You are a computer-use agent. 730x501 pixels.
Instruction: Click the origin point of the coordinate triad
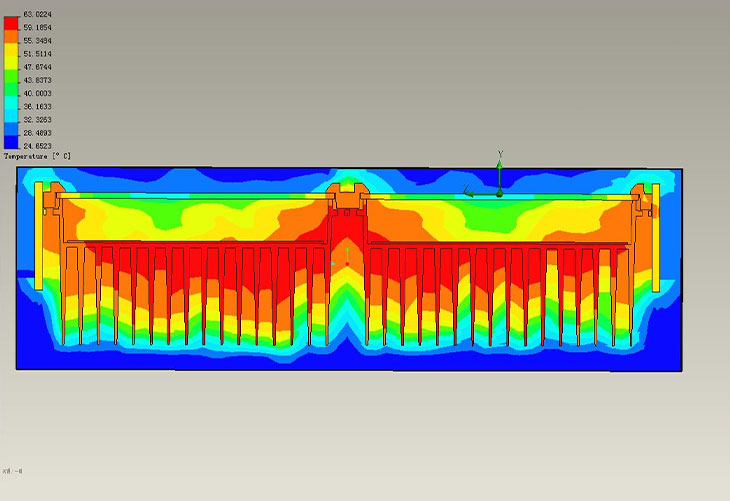coord(499,191)
